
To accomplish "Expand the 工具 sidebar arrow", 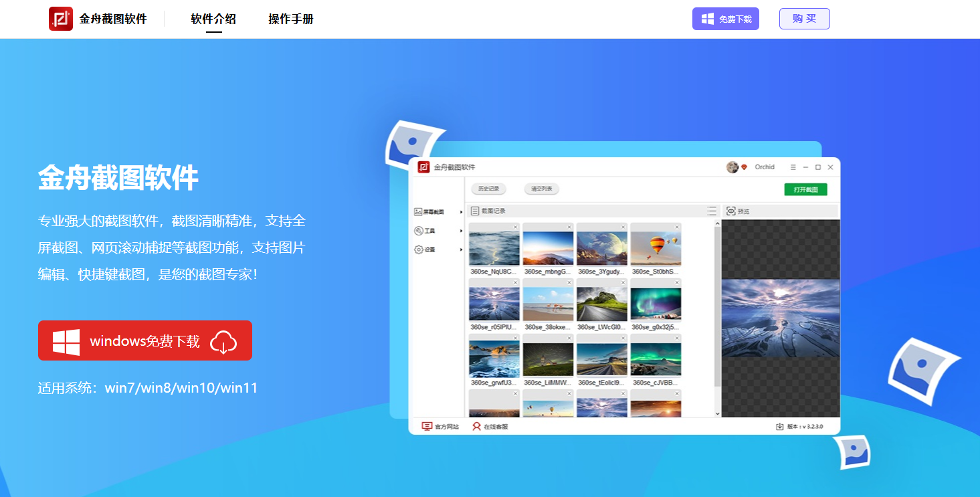I will pos(461,231).
